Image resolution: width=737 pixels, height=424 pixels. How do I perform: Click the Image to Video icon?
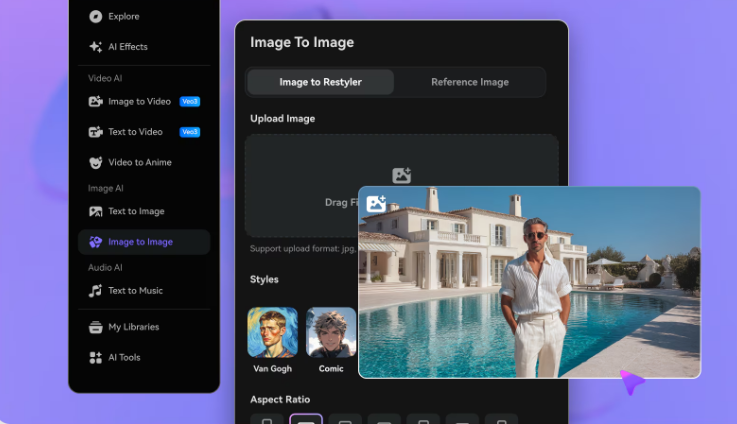point(95,102)
